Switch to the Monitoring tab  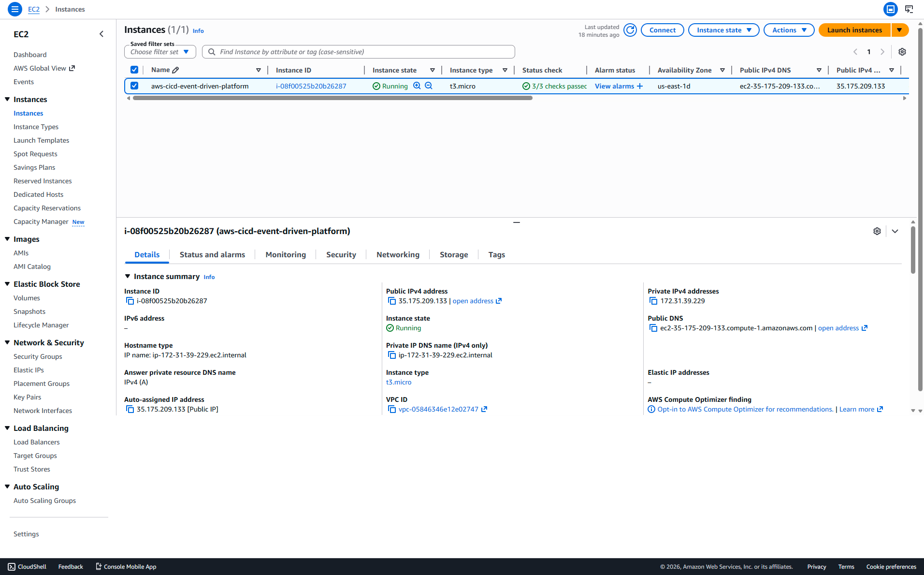(286, 255)
